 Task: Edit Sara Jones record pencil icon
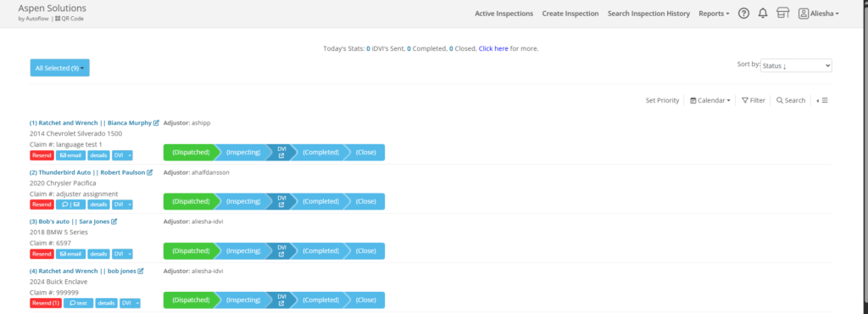tap(114, 221)
